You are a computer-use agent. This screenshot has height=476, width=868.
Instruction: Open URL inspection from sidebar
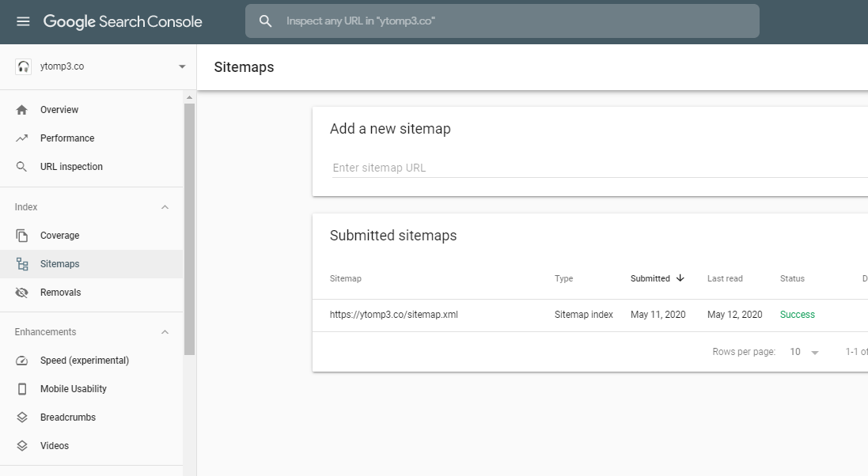point(71,167)
